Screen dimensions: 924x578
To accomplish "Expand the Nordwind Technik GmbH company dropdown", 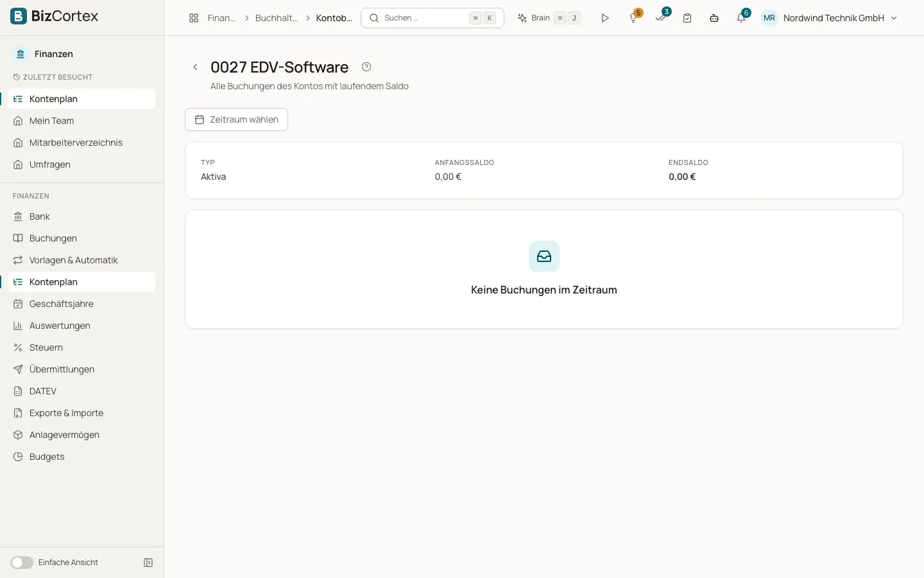I will pyautogui.click(x=830, y=18).
